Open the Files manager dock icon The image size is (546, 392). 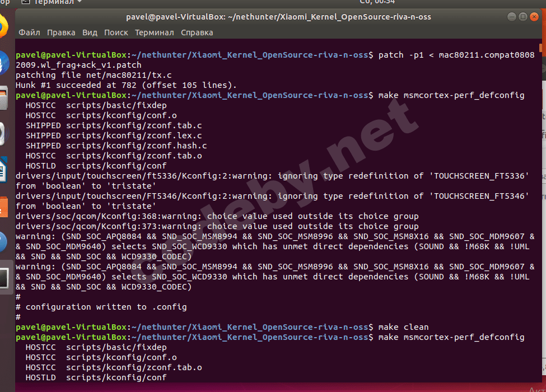tap(3, 98)
